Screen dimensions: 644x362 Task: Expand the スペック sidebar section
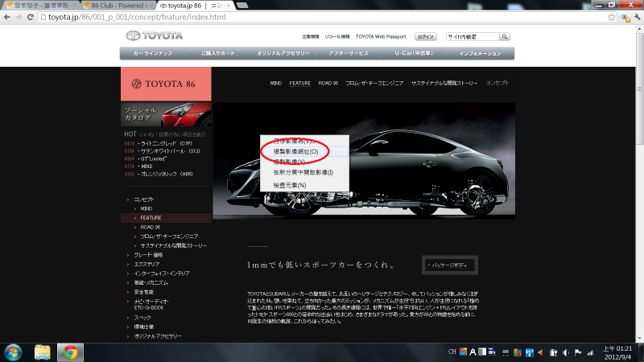tap(142, 318)
